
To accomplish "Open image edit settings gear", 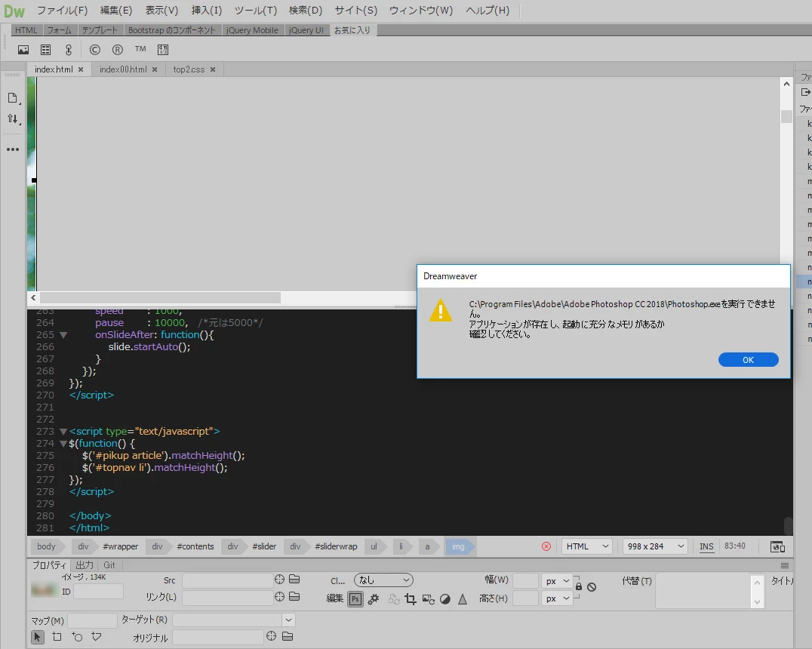I will coord(374,599).
